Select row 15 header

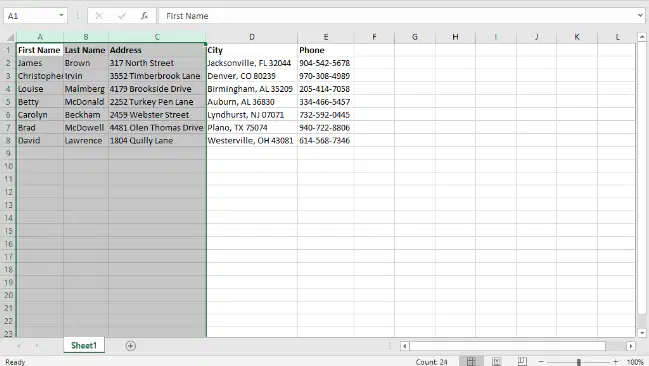[8, 231]
